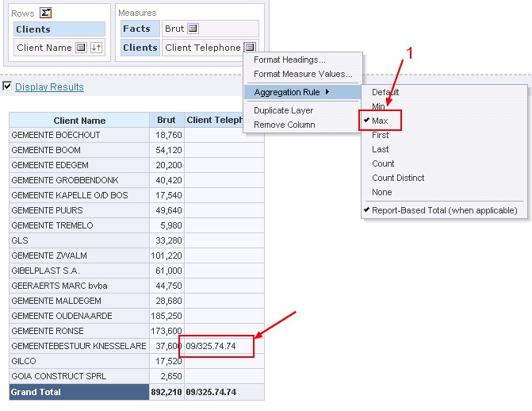Click the Client Name sort order icon
This screenshot has height=411, width=532.
[x=96, y=48]
